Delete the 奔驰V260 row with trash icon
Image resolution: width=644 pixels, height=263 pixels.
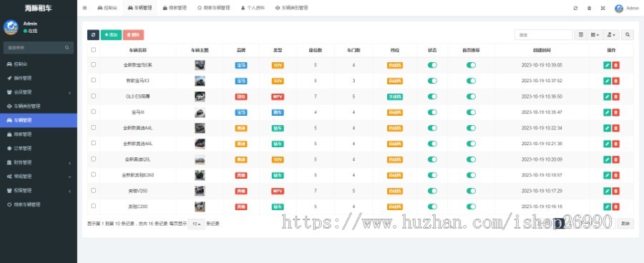tap(615, 191)
